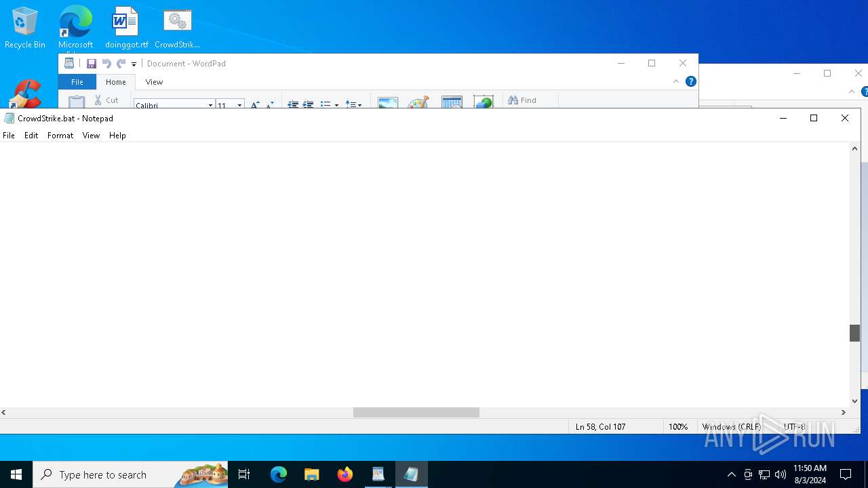Click the WordPad Redo icon

tap(121, 64)
